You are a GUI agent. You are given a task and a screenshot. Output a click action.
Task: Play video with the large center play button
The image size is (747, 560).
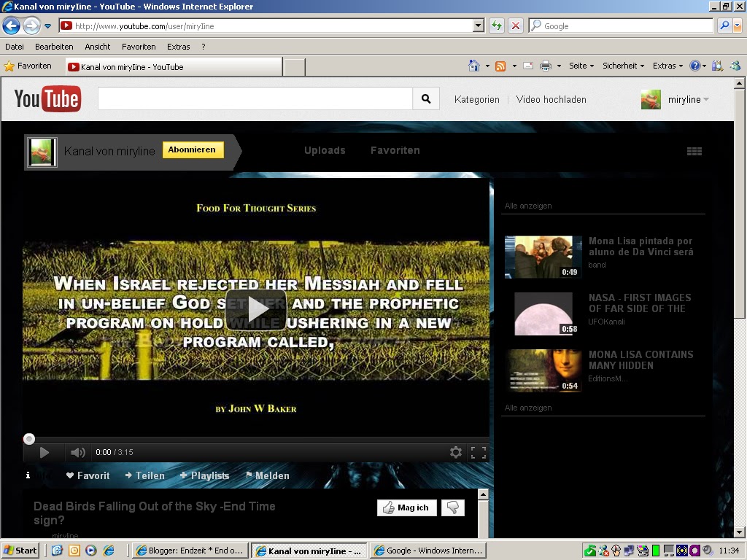(x=256, y=310)
